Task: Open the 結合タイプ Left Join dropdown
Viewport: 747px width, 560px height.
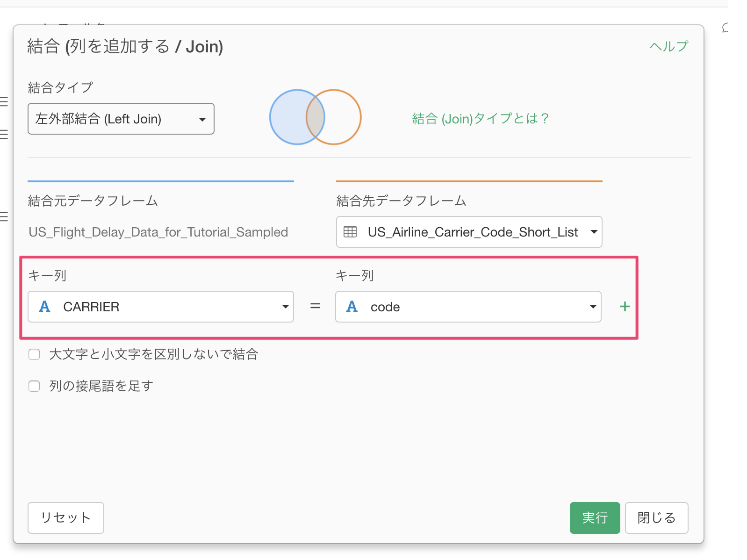Action: pos(121,119)
